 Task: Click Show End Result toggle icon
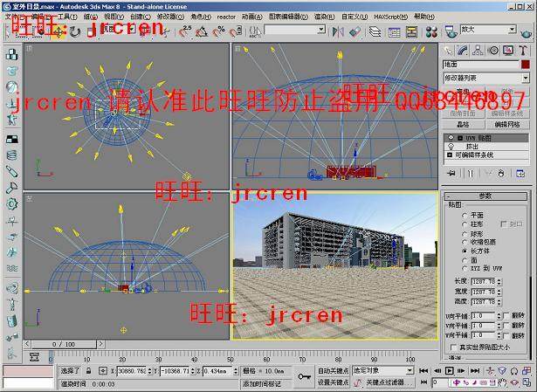(471, 174)
